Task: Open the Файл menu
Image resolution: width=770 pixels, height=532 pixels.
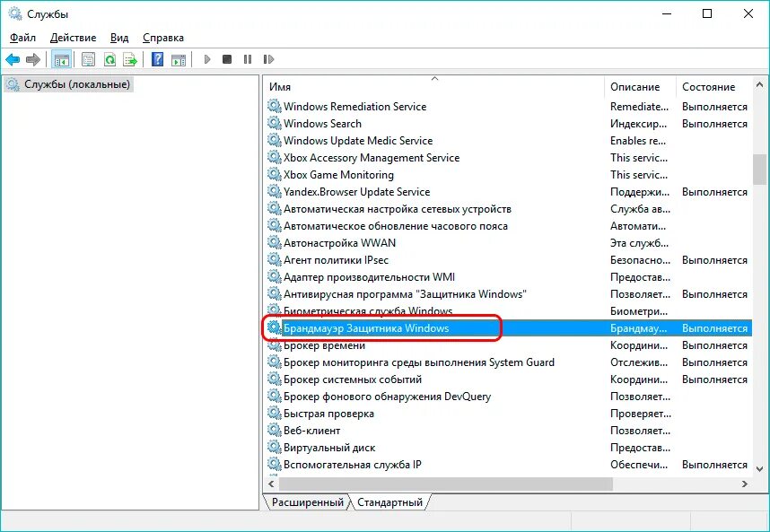Action: [22, 38]
